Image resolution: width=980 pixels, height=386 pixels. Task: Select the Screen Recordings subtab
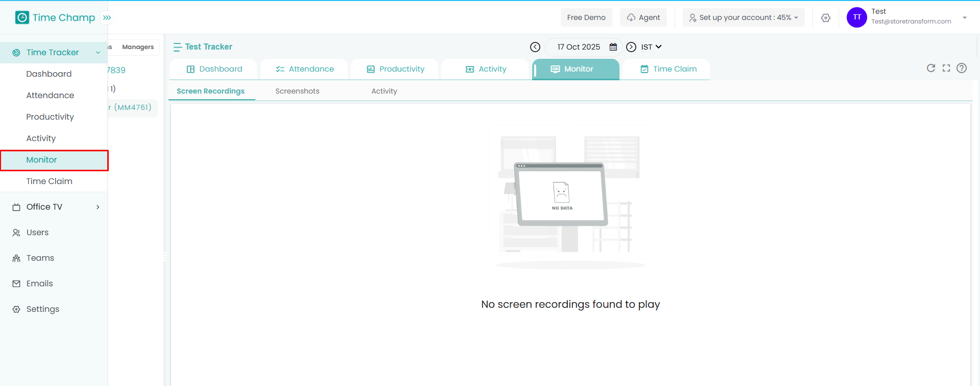tap(210, 91)
